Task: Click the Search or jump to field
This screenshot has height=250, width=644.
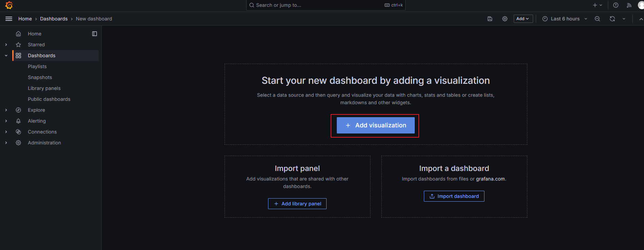Action: 320,5
